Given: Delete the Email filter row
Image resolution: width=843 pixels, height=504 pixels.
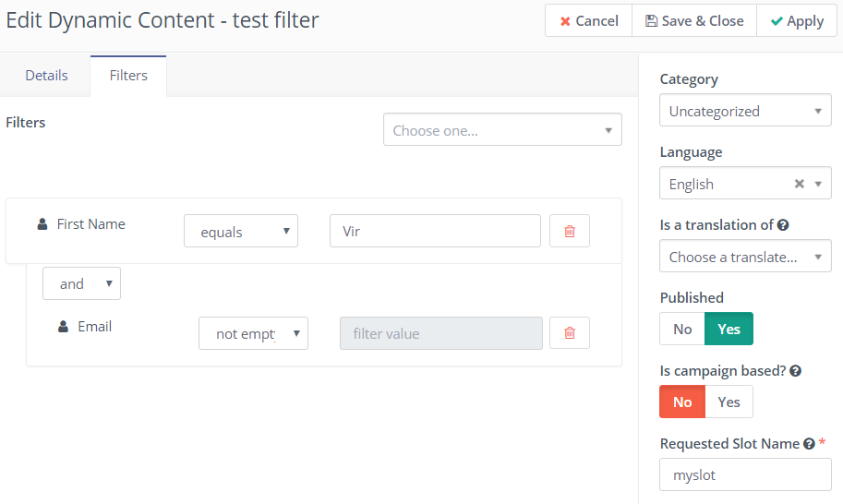Looking at the screenshot, I should [570, 333].
